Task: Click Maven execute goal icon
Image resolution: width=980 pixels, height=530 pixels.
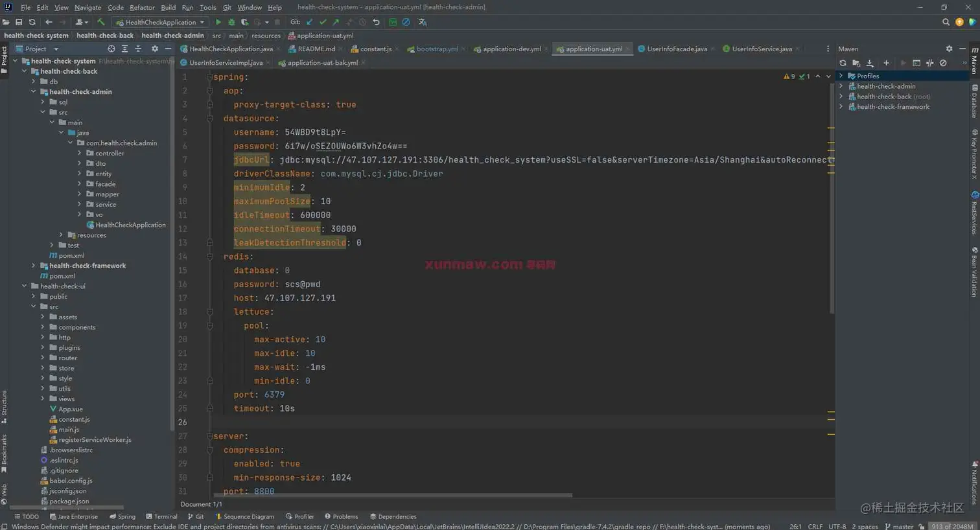Action: (x=916, y=63)
